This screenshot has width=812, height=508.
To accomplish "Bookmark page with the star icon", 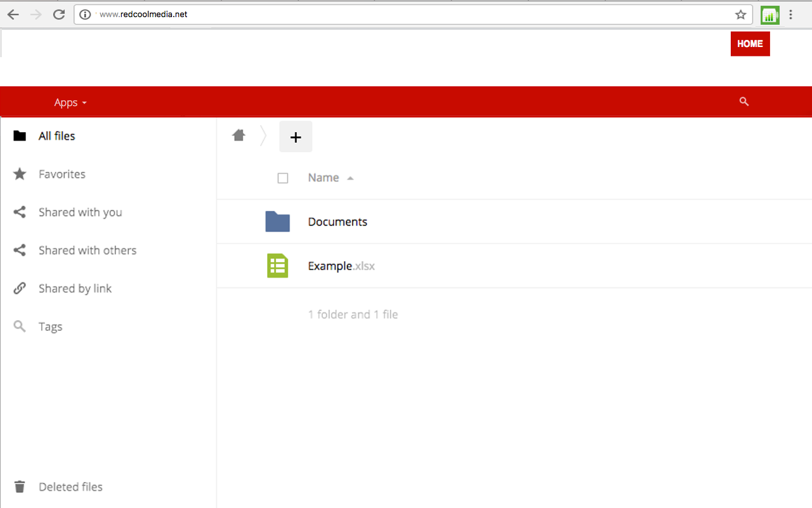I will click(740, 15).
